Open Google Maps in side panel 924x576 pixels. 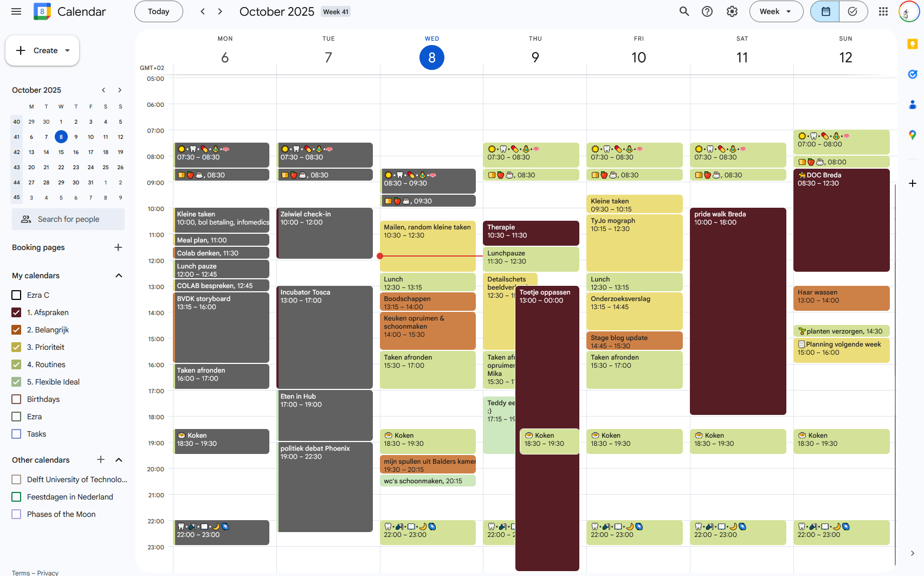(913, 135)
